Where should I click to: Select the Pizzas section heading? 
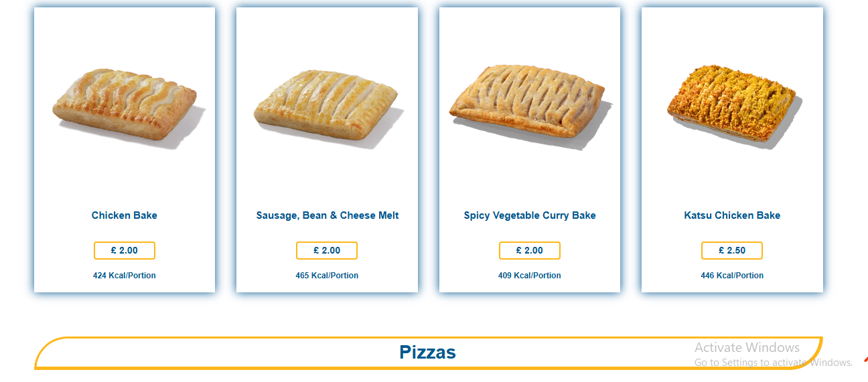click(427, 353)
